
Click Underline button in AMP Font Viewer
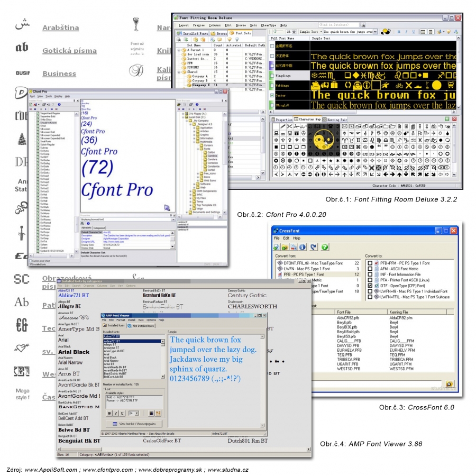tap(122, 413)
